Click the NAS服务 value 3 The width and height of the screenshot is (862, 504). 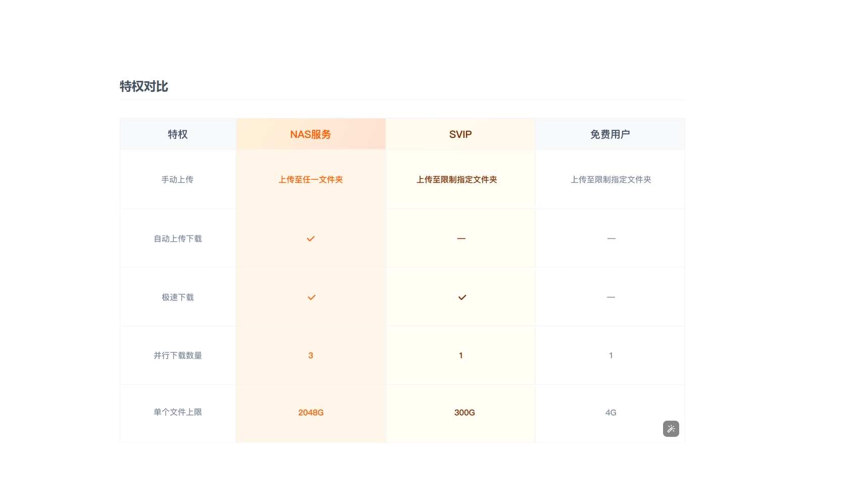311,356
